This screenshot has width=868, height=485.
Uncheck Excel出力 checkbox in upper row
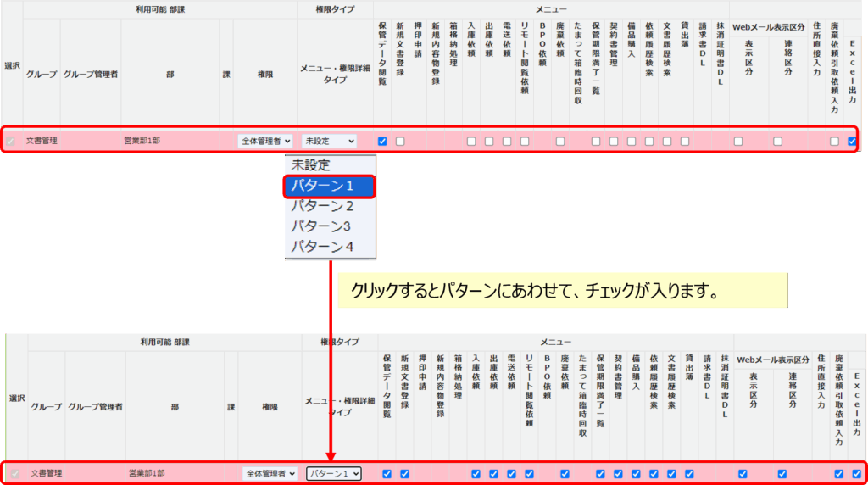tap(853, 142)
